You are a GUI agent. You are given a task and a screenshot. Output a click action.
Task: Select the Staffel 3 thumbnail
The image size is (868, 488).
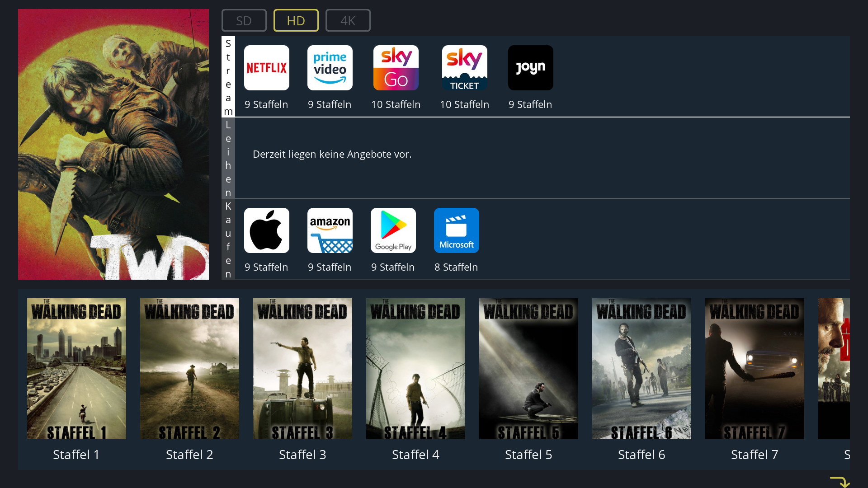tap(302, 368)
